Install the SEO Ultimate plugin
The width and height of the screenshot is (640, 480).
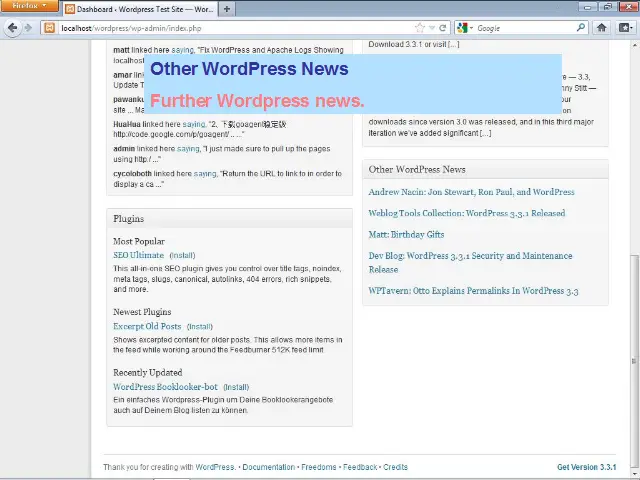[182, 256]
